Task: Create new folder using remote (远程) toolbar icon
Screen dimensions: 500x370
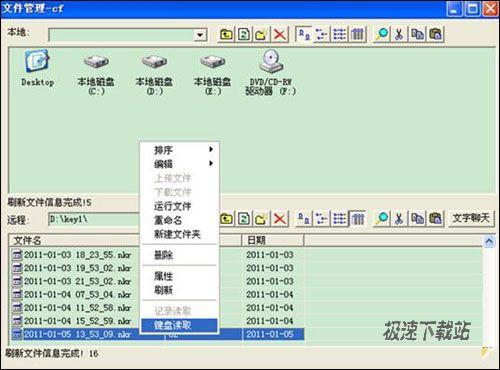Action: click(x=262, y=219)
